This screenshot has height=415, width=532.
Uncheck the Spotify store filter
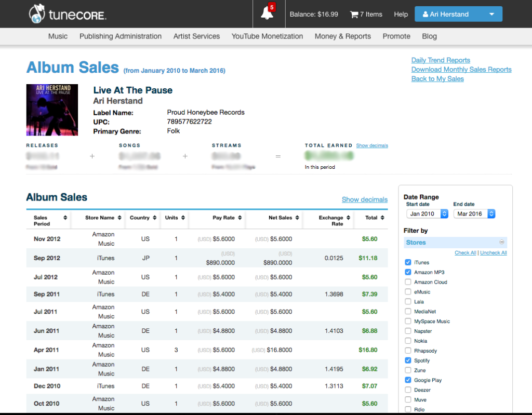click(408, 360)
